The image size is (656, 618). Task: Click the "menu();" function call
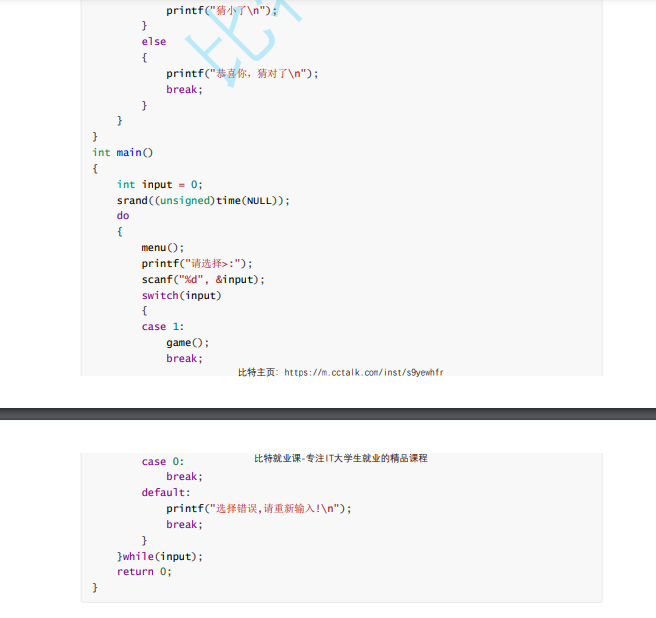163,248
